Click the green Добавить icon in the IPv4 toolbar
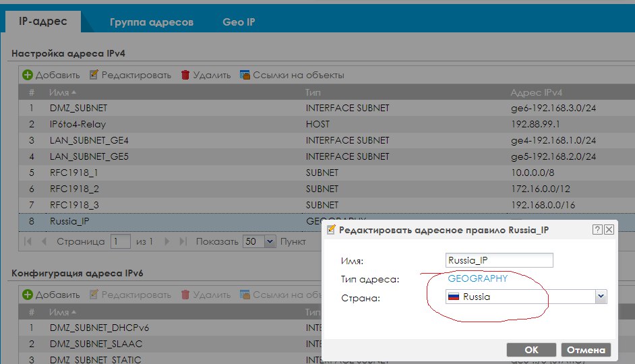This screenshot has height=364, width=635. (28, 75)
